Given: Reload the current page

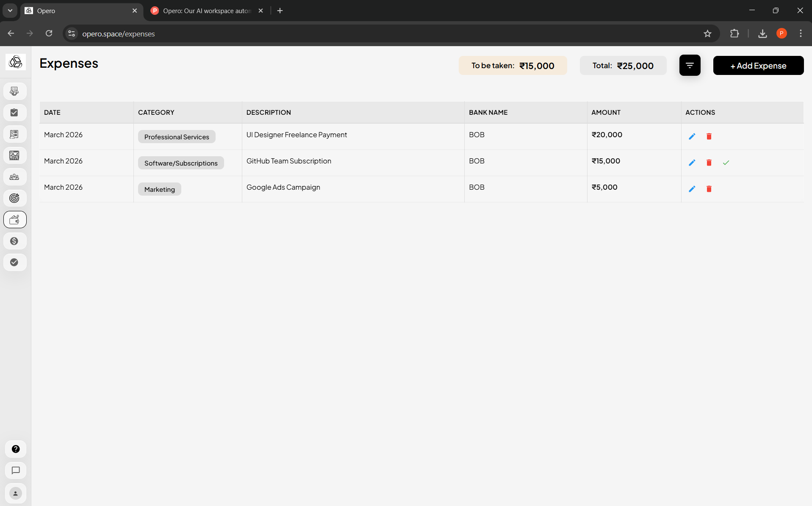Looking at the screenshot, I should click(49, 33).
